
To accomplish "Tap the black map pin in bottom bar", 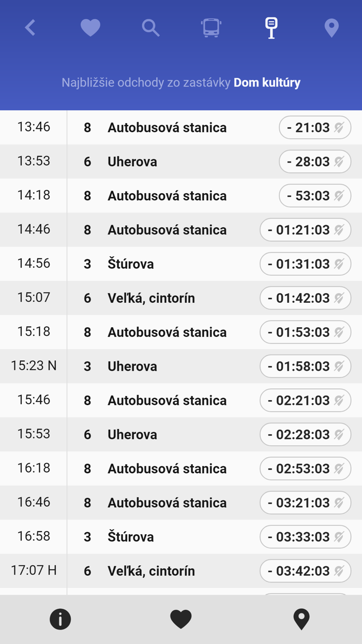I will (x=301, y=619).
